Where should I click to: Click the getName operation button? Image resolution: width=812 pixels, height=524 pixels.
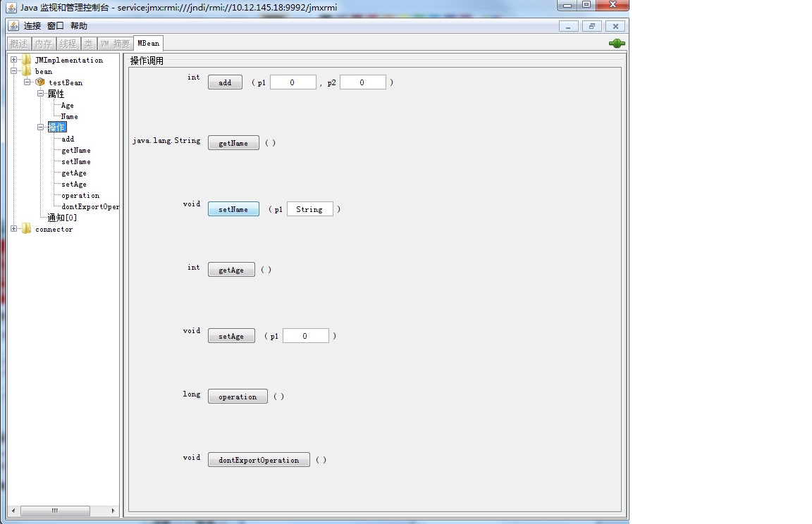[233, 143]
